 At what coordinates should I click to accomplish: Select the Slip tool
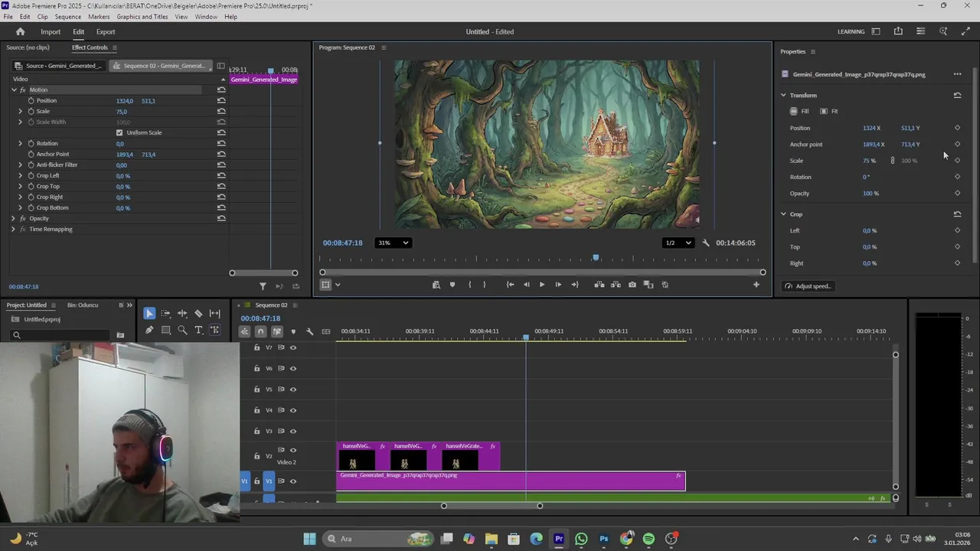pyautogui.click(x=215, y=313)
